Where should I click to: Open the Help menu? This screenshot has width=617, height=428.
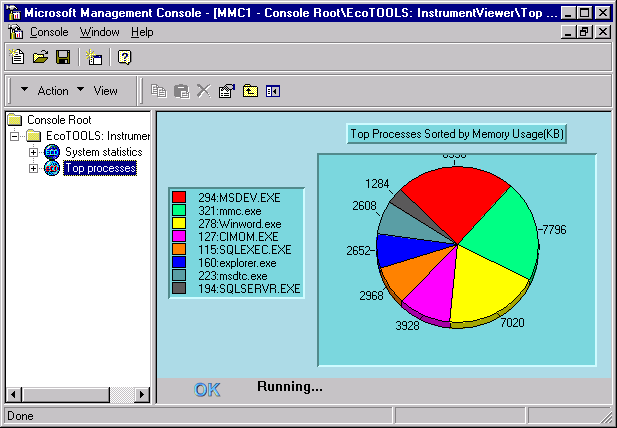click(142, 32)
